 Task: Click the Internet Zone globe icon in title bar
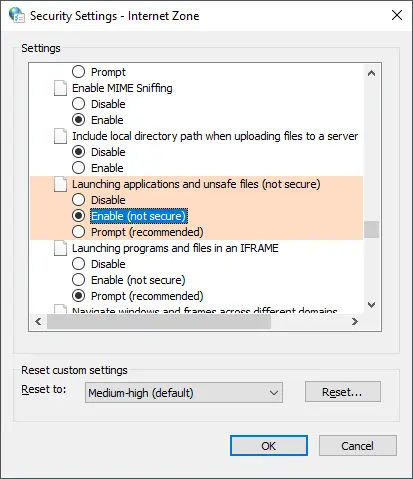17,15
